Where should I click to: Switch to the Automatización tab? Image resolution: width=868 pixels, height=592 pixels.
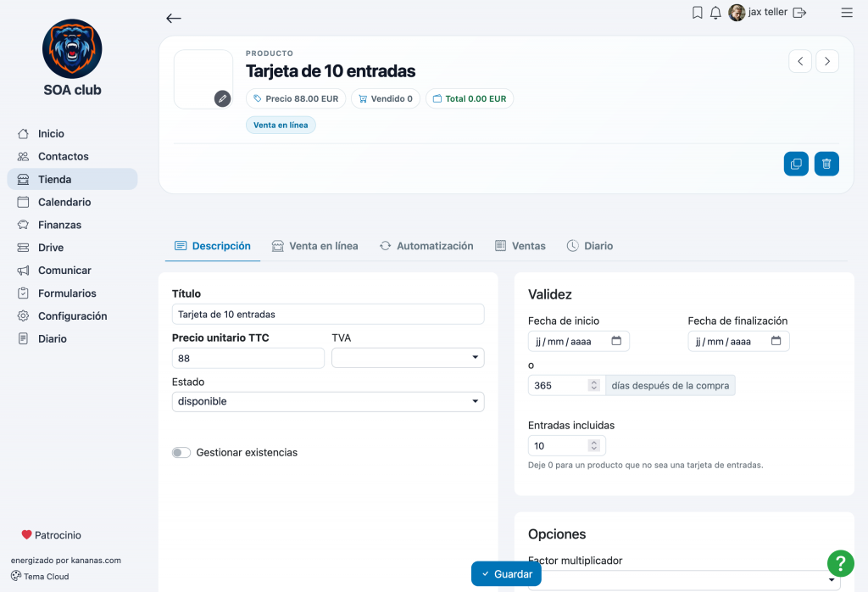426,246
